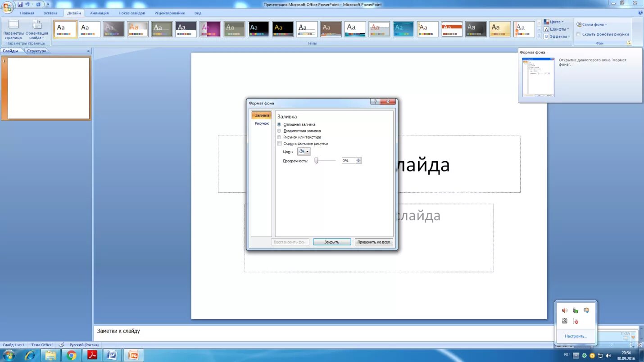
Task: Check Скрыть фоновые рисунки in the dialog
Action: (x=279, y=143)
